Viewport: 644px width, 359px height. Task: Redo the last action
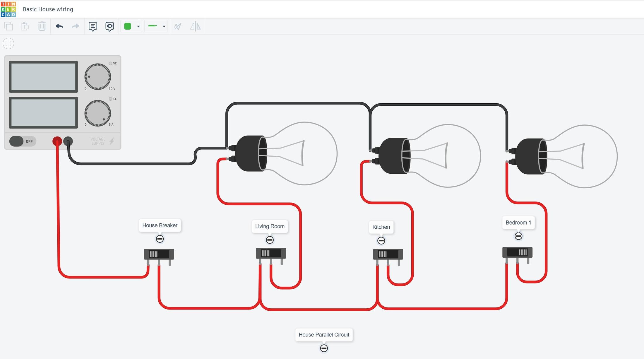[76, 26]
